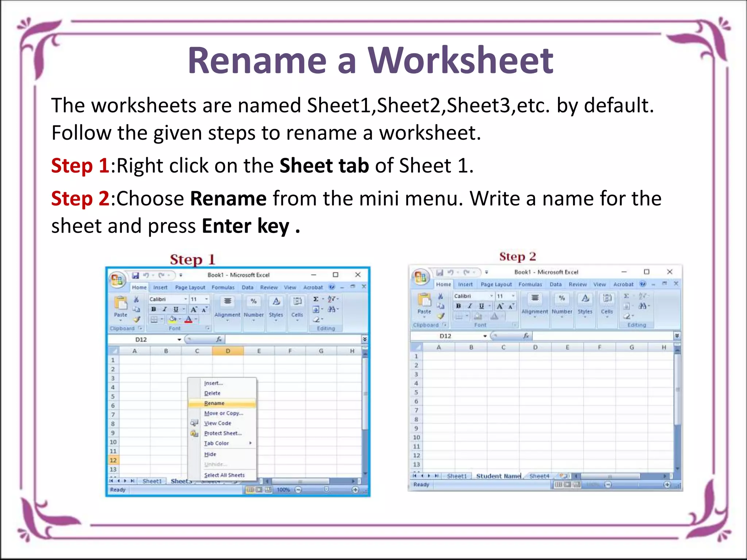This screenshot has height=560, width=747.
Task: Choose Select All Sheets in Step 1 context menu
Action: (x=222, y=475)
